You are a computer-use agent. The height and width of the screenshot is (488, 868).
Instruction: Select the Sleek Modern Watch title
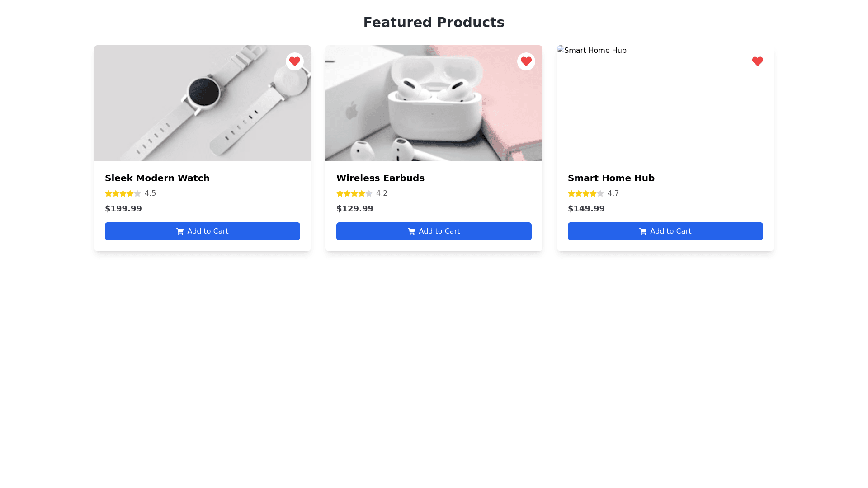(x=157, y=178)
